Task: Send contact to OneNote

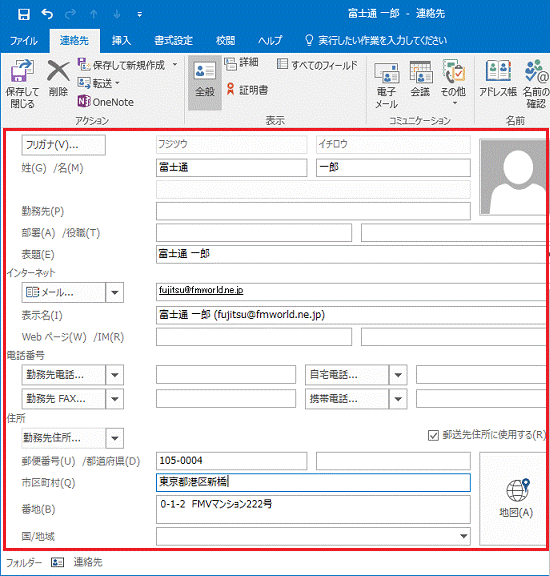Action: tap(106, 102)
